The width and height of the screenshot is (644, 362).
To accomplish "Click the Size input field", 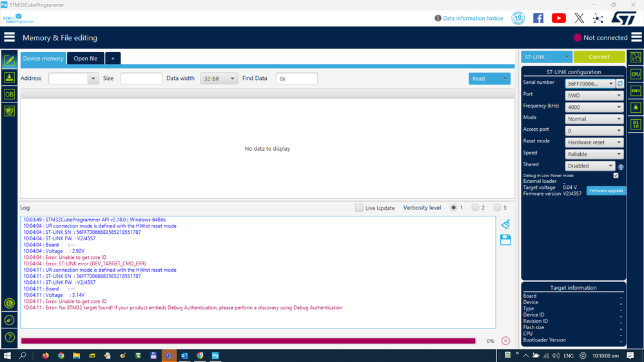I will click(141, 79).
